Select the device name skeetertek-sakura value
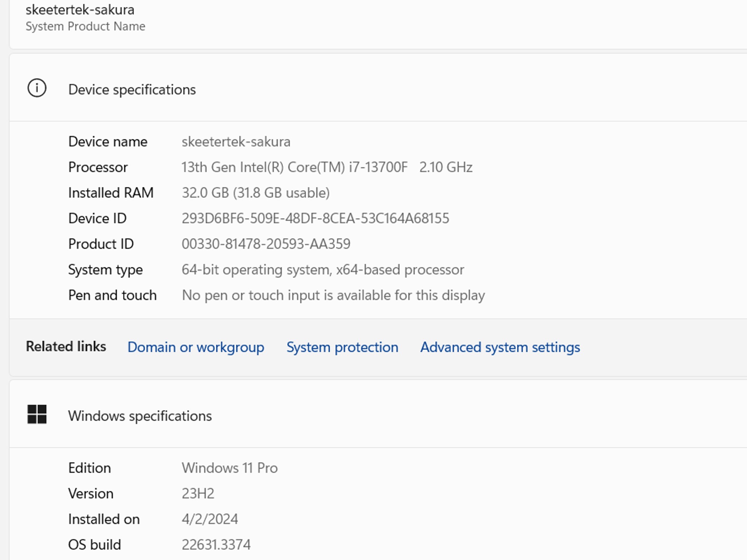The width and height of the screenshot is (747, 560). (x=236, y=141)
